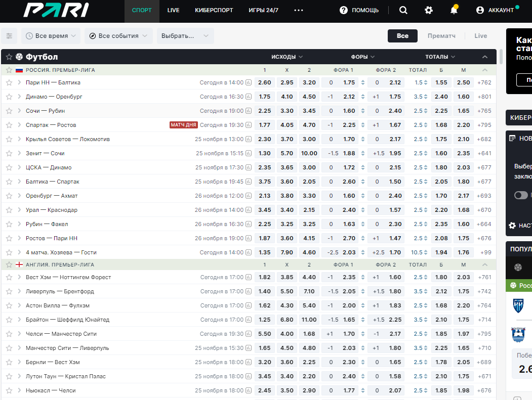
Task: Select the Прематч filter tab
Action: (441, 36)
